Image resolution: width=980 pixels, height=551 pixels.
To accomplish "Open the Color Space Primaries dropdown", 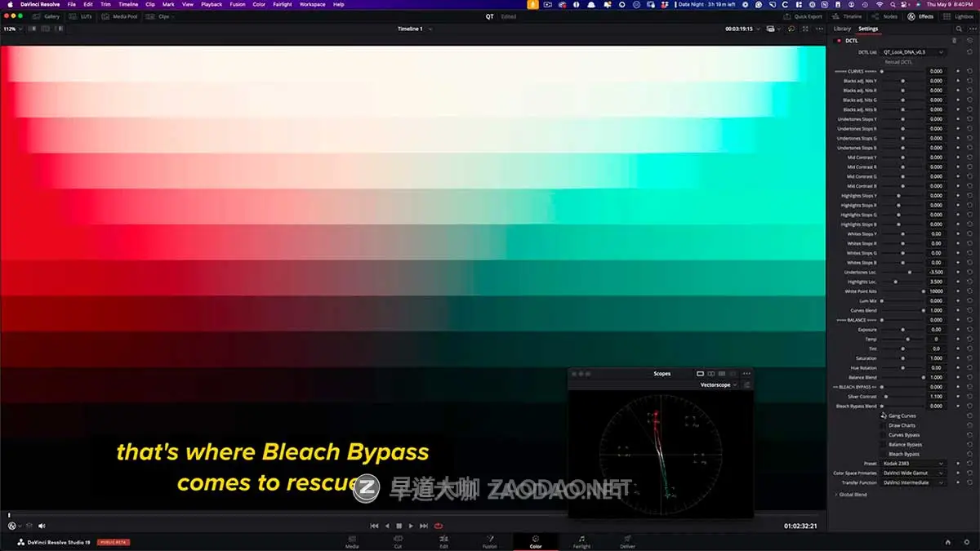I will [913, 473].
